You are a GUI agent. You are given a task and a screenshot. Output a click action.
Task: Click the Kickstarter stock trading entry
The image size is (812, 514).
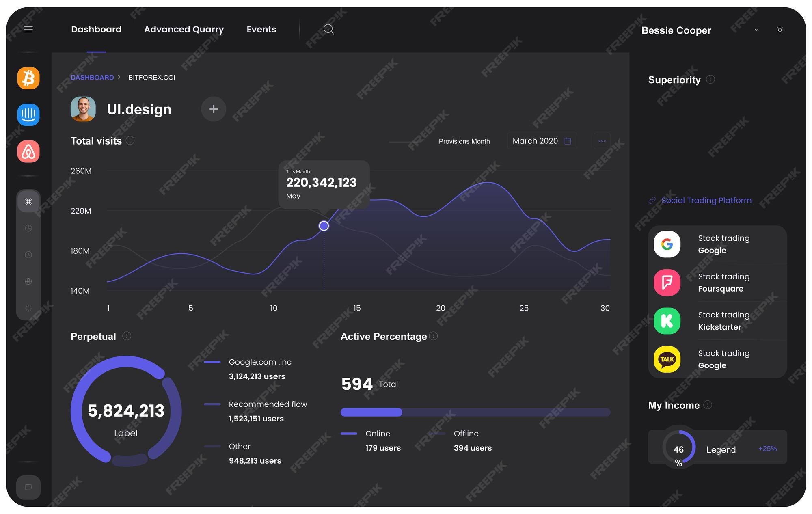(x=717, y=321)
